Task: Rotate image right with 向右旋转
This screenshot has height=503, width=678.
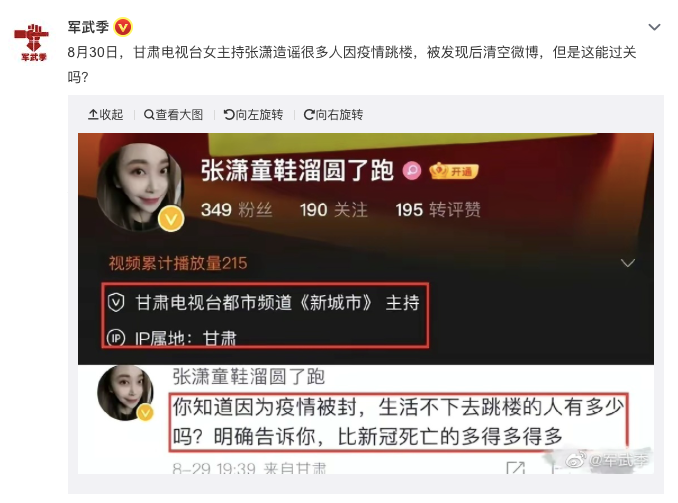Action: [x=333, y=115]
